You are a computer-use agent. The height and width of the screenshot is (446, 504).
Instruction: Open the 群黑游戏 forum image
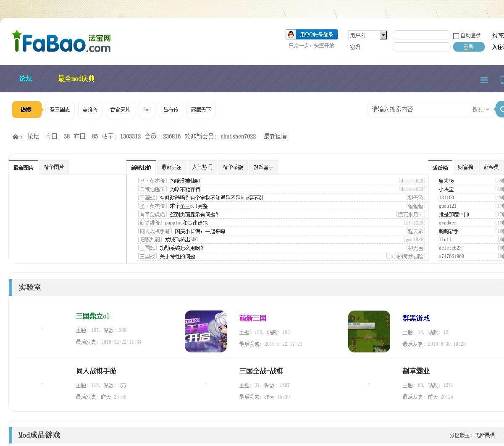click(369, 331)
